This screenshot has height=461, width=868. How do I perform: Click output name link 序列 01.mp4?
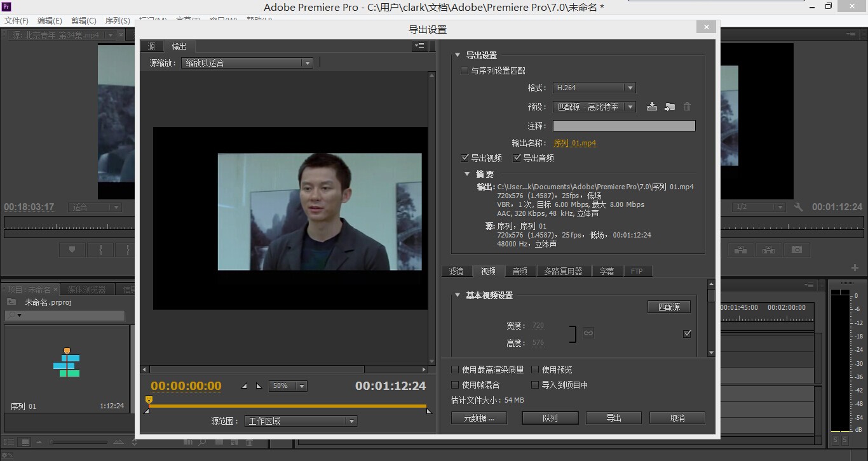pos(575,144)
